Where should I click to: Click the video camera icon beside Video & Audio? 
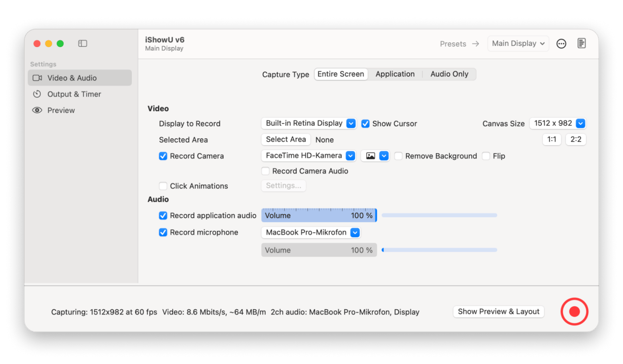(x=37, y=78)
